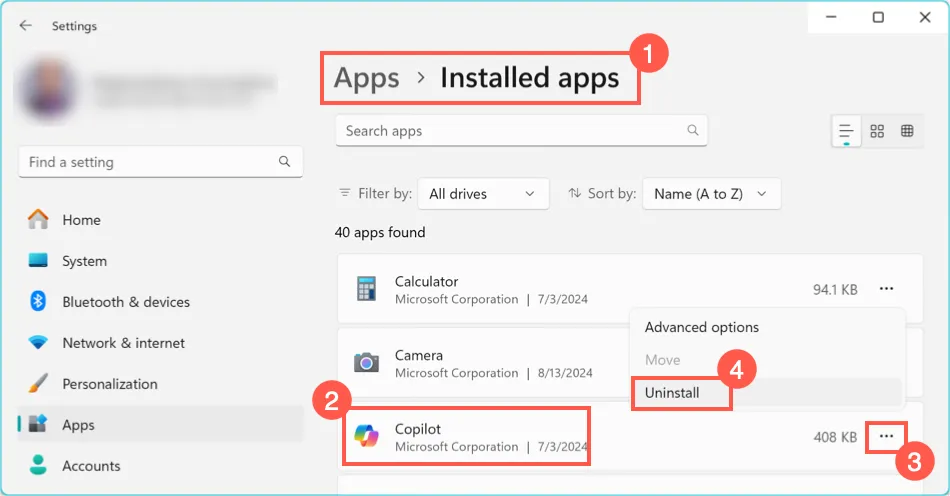Click the 40 apps found text
The width and height of the screenshot is (950, 496).
pos(380,233)
